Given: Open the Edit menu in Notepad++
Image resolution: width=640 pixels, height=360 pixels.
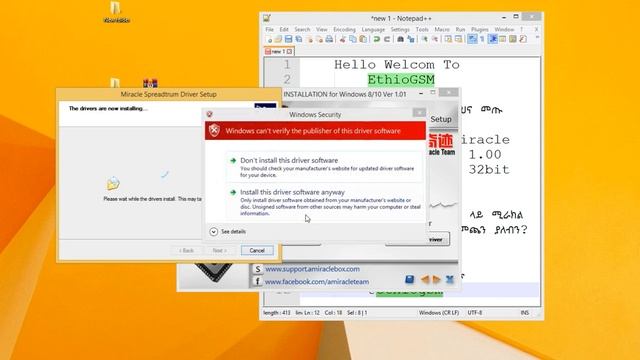Looking at the screenshot, I should 284,29.
